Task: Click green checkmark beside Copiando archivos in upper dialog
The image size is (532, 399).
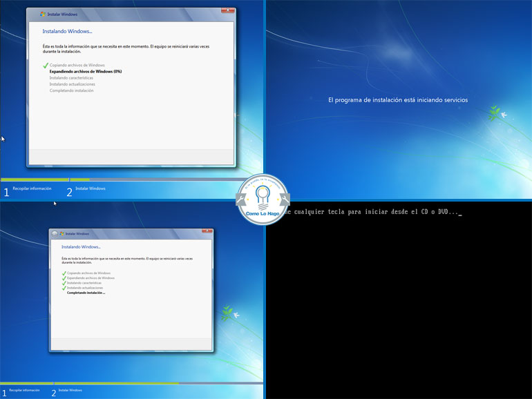Action: [x=46, y=66]
